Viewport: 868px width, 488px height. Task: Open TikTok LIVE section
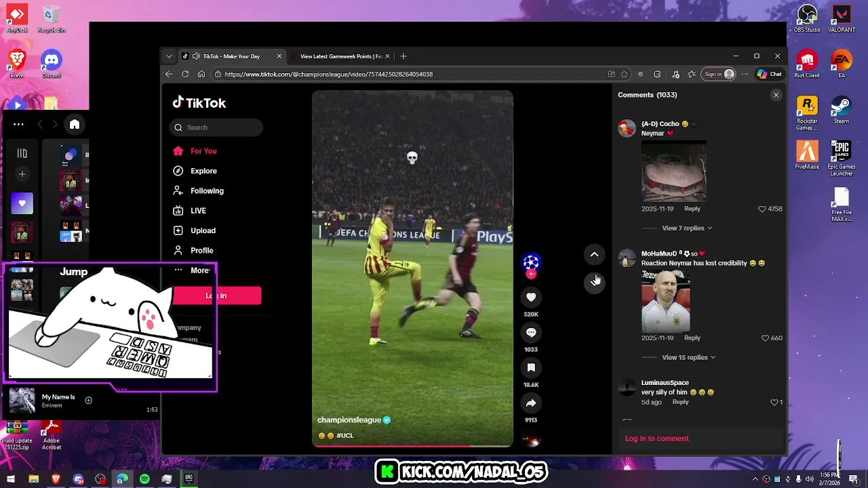(x=190, y=211)
